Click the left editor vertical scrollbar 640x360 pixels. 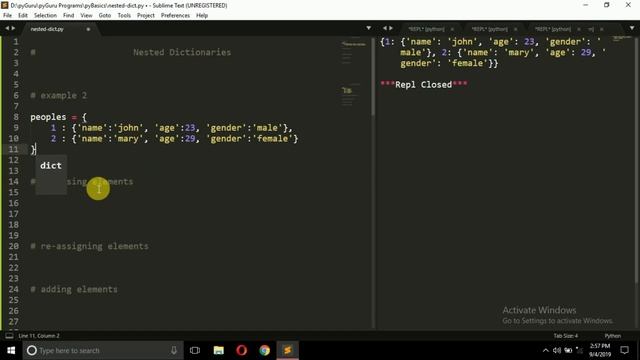click(x=373, y=78)
